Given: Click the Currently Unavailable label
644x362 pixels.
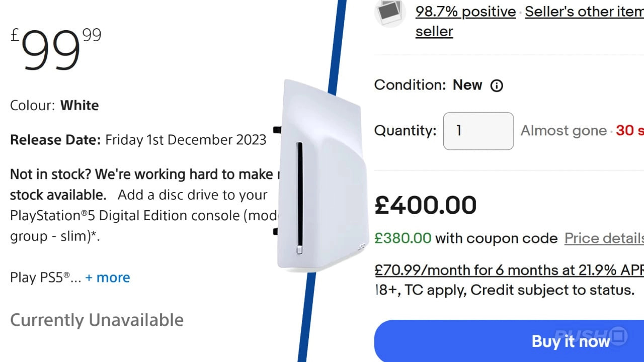Looking at the screenshot, I should tap(97, 319).
